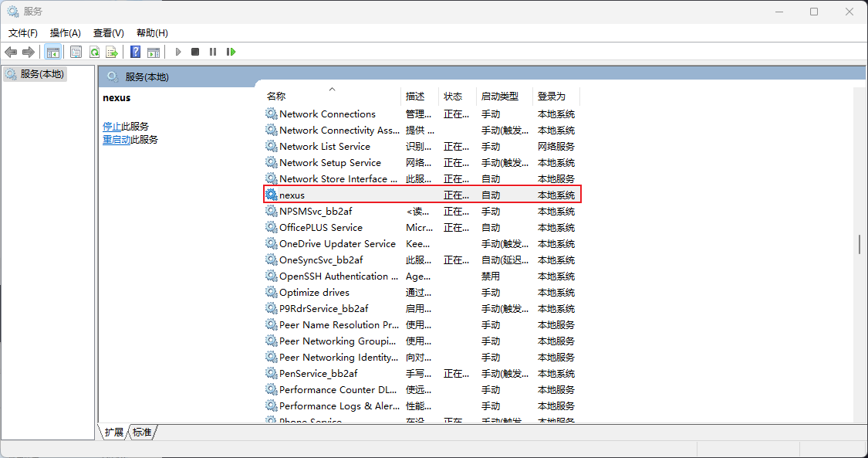Open the 操作(A) menu
The height and width of the screenshot is (458, 868).
tap(65, 33)
